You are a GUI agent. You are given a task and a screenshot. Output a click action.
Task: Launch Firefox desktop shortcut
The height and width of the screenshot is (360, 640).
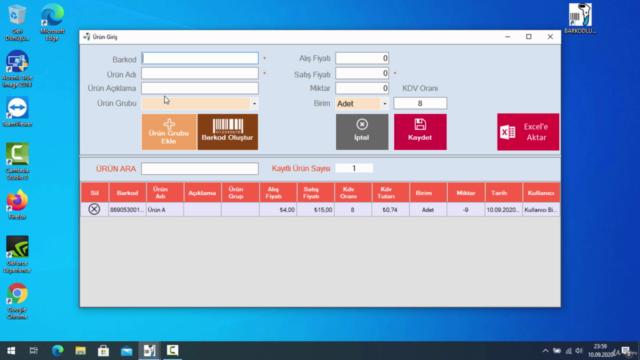tap(17, 204)
